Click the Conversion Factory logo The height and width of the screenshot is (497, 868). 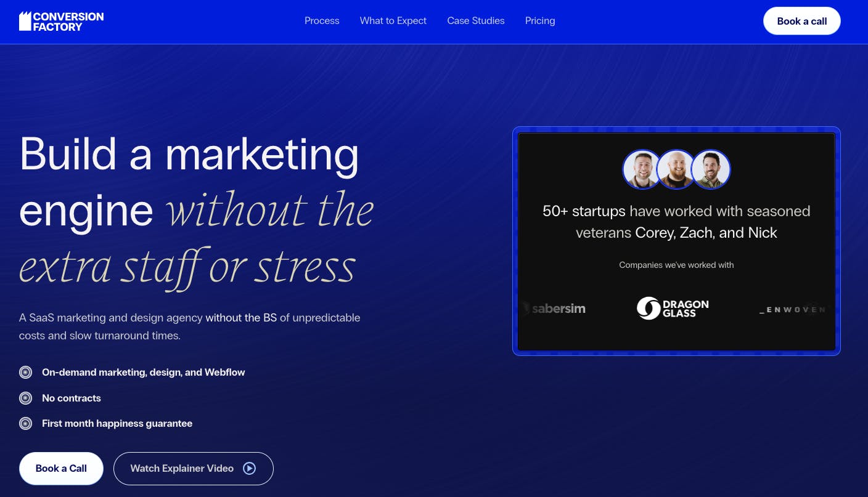pos(61,21)
